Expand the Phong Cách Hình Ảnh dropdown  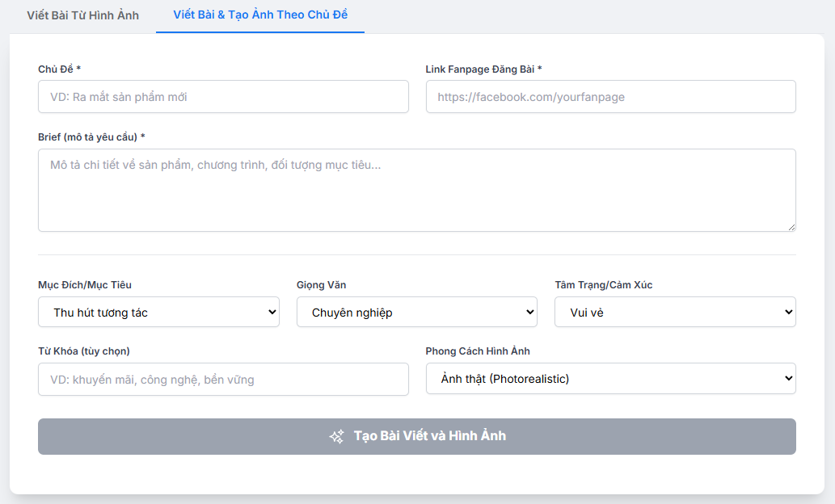point(610,378)
